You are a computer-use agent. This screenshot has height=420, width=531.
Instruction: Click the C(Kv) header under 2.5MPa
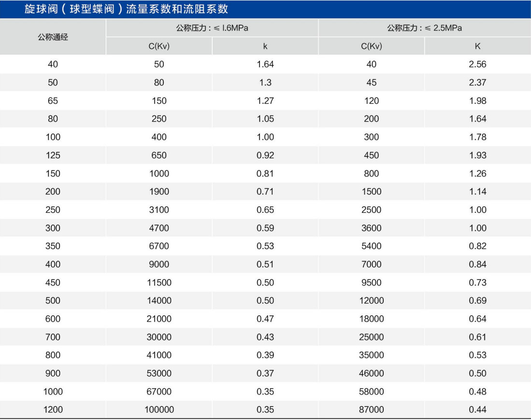click(x=371, y=46)
